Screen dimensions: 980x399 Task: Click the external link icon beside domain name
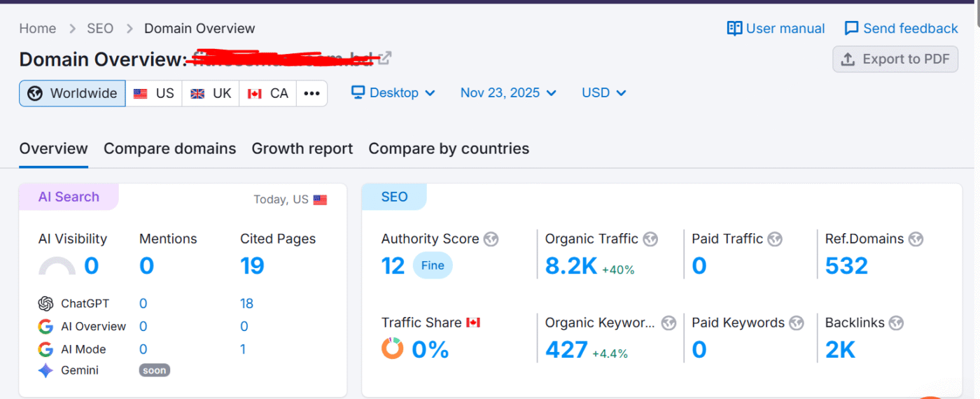(385, 59)
